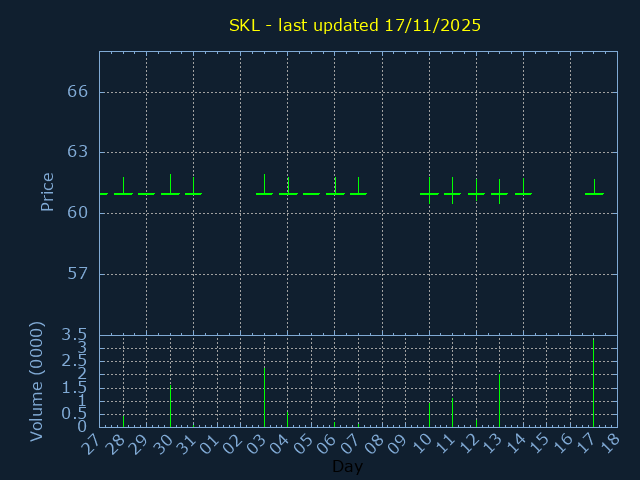Screen dimensions: 640x480
Task: Select the 63 price tick label
Action: click(x=77, y=152)
